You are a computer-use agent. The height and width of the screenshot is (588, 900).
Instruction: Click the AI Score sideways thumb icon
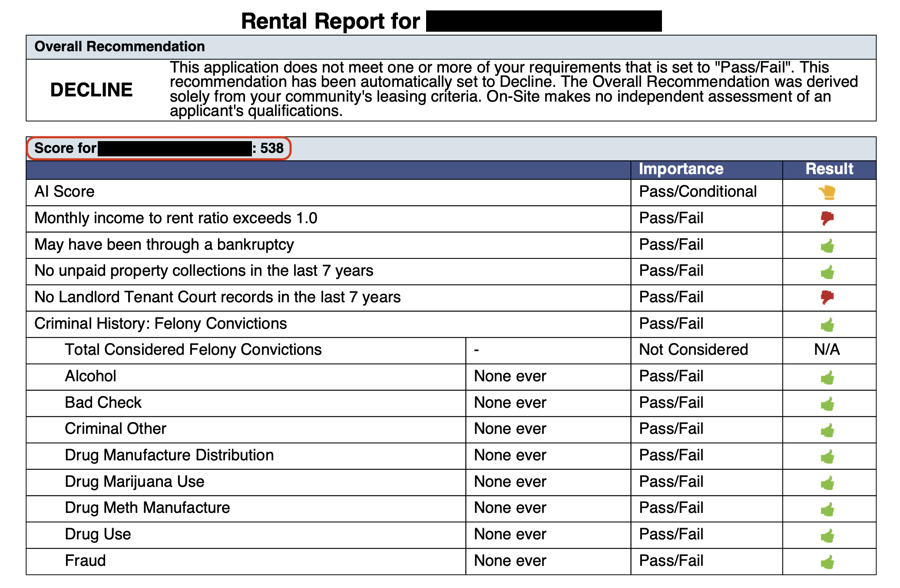pyautogui.click(x=827, y=192)
